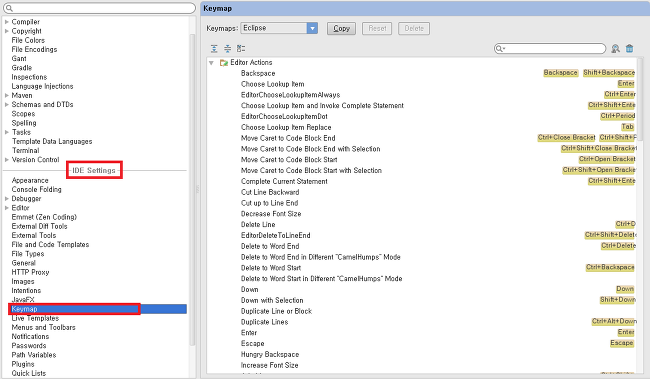The image size is (650, 379).
Task: Open External Tools settings
Action: click(x=34, y=236)
